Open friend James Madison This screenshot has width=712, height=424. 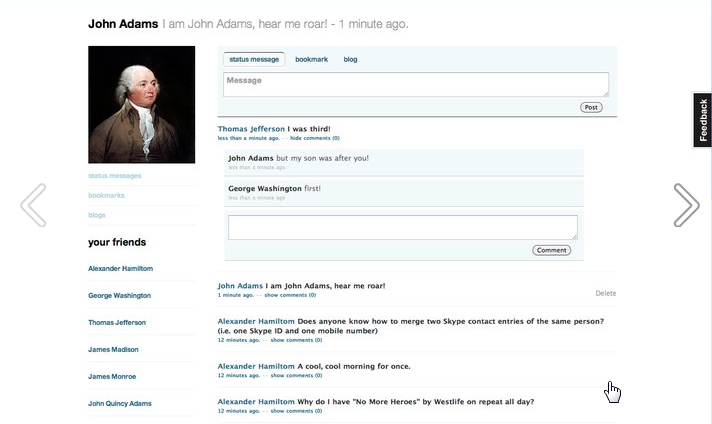(x=113, y=350)
